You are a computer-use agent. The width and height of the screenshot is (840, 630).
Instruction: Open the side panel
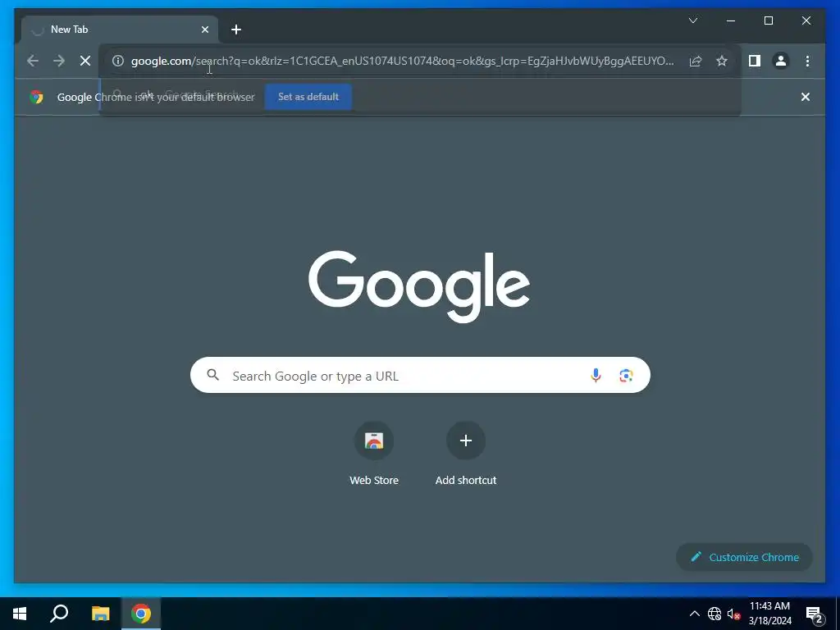tap(755, 61)
